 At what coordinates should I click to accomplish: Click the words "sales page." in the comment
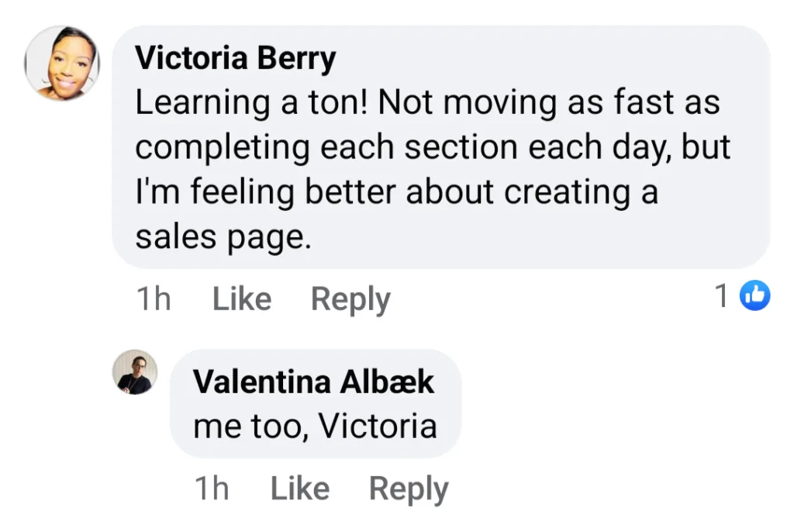pos(223,237)
